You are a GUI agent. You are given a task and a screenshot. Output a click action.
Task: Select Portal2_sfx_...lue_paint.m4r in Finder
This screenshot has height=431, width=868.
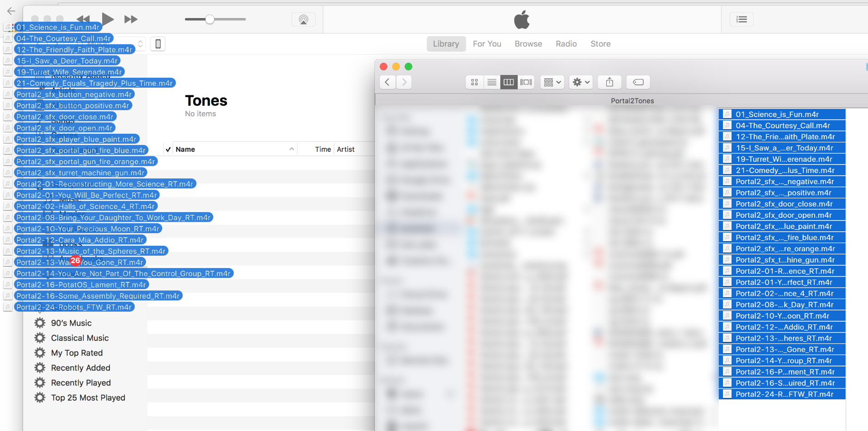tap(782, 226)
